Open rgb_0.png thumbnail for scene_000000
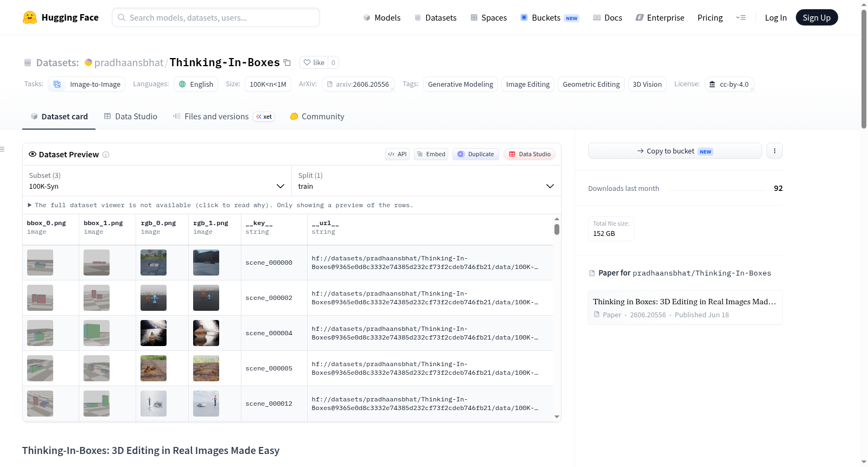The width and height of the screenshot is (868, 467). pyautogui.click(x=154, y=263)
